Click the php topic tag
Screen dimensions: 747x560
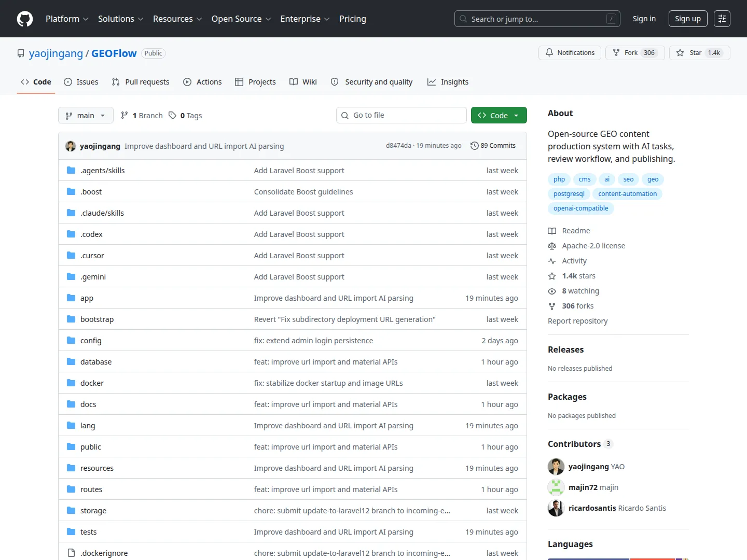[x=559, y=179]
